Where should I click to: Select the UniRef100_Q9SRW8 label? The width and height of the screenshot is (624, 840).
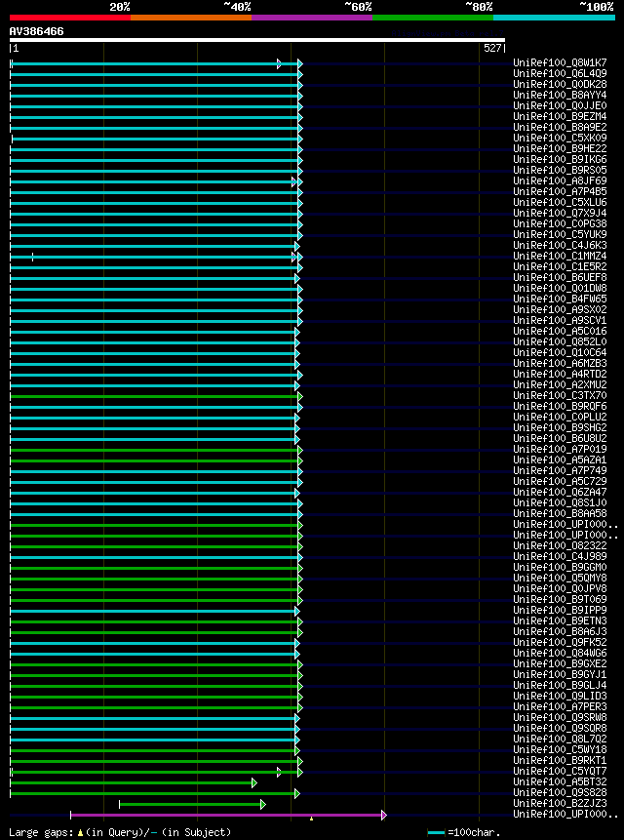[560, 717]
